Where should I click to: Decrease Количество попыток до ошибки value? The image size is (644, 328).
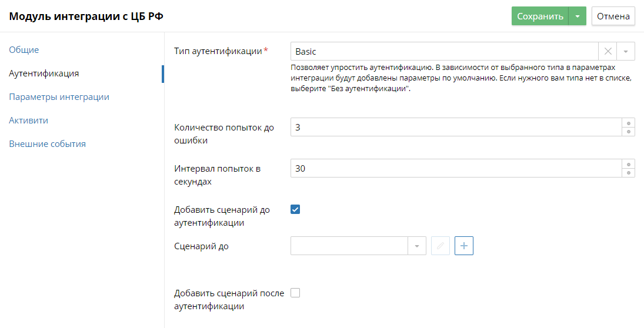[x=628, y=132]
